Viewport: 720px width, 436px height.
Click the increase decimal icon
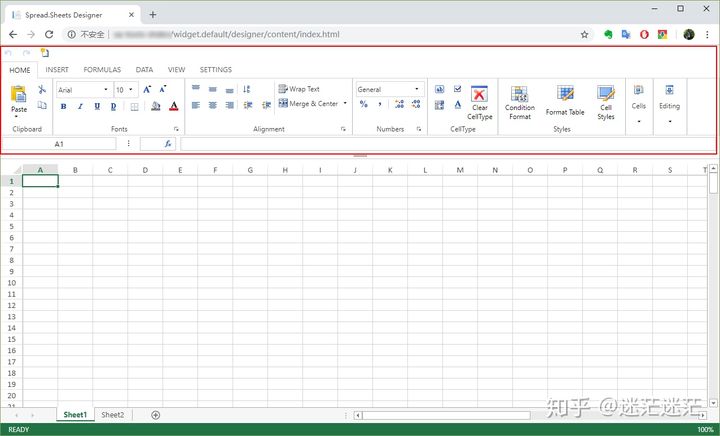399,104
